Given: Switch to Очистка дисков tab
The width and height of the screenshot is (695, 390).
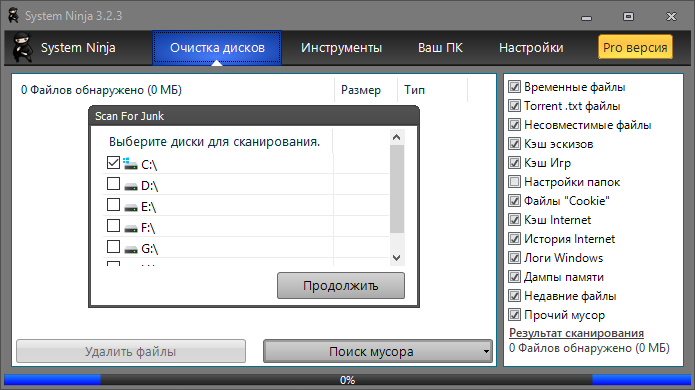Looking at the screenshot, I should tap(217, 48).
